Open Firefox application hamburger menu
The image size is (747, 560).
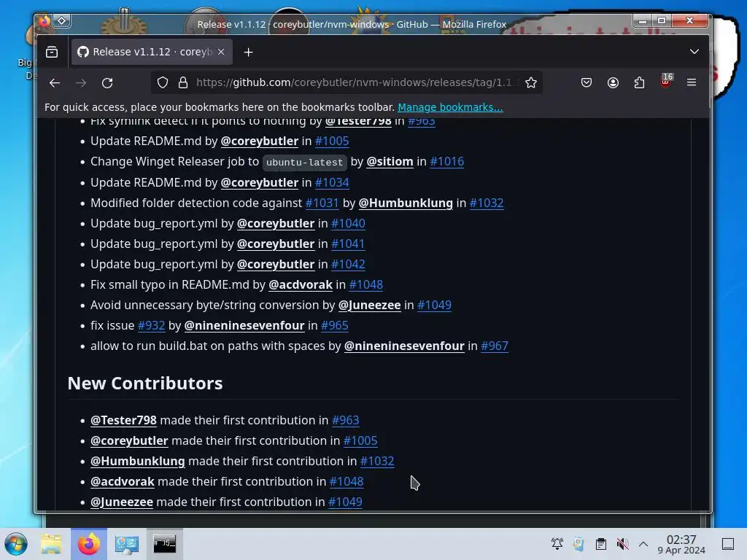point(692,83)
